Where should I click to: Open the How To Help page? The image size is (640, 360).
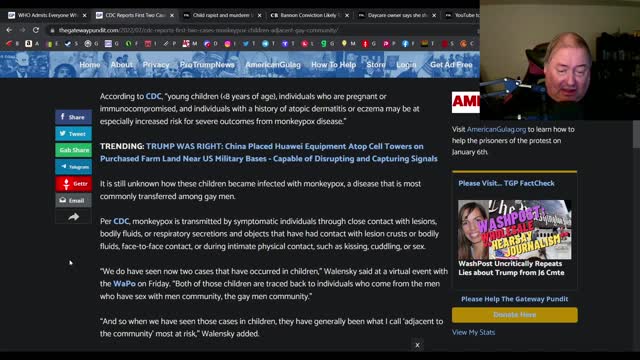coord(333,65)
